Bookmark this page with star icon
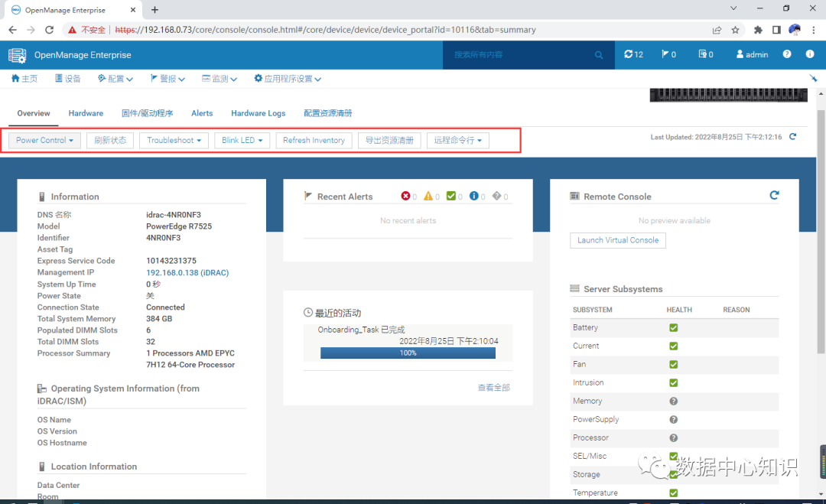826x504 pixels. pos(736,30)
